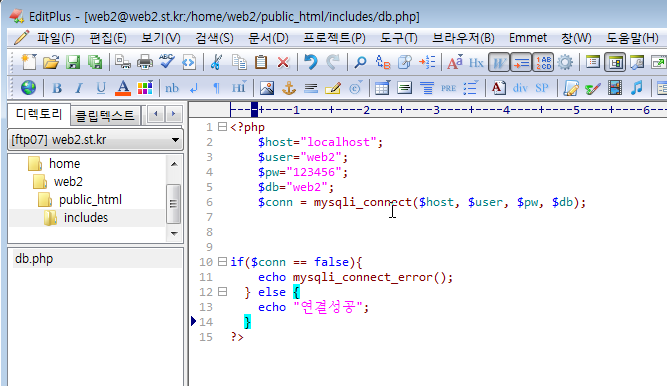Click the line 14 number
This screenshot has height=386, width=667.
tap(206, 322)
